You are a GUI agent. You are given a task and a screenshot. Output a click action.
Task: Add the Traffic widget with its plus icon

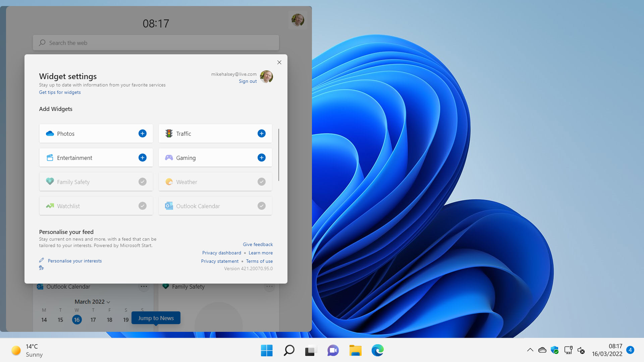261,133
